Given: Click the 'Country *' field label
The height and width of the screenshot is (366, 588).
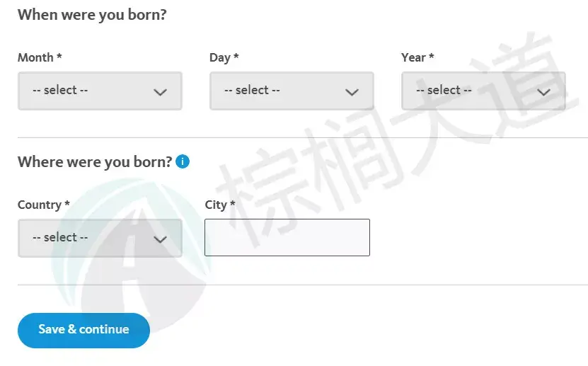Looking at the screenshot, I should click(43, 205).
